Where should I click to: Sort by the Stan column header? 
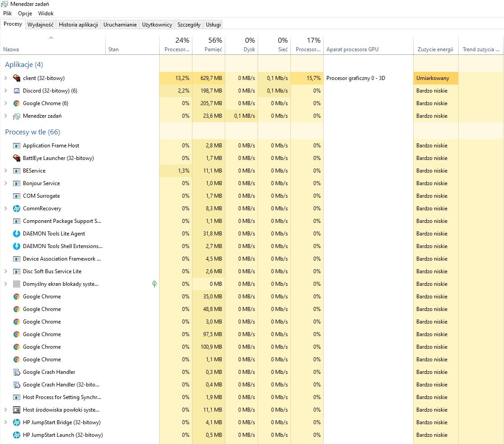point(133,45)
